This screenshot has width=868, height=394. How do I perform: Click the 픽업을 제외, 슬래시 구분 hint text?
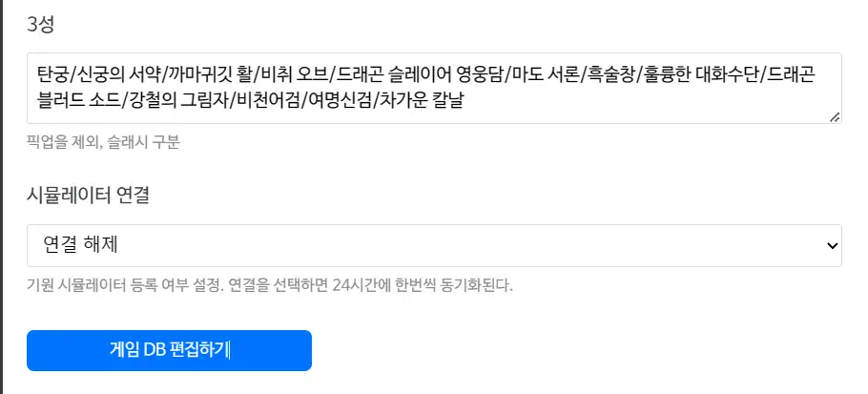click(103, 143)
